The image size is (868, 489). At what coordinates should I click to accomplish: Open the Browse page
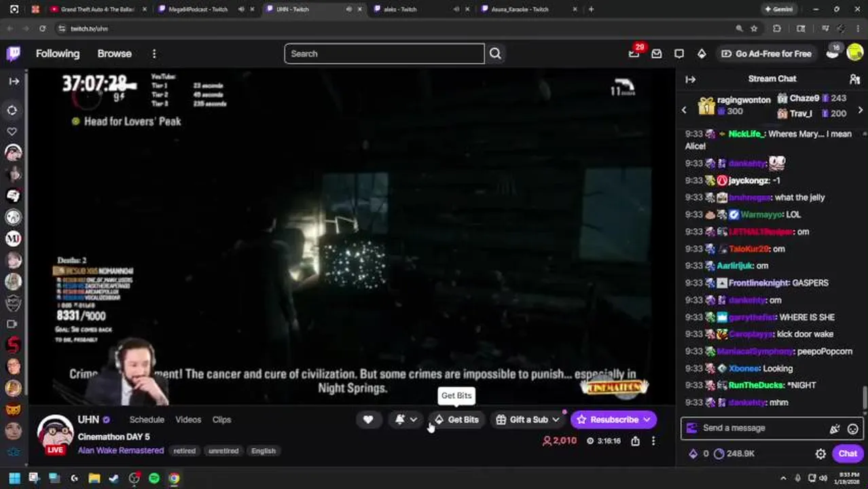coord(114,54)
